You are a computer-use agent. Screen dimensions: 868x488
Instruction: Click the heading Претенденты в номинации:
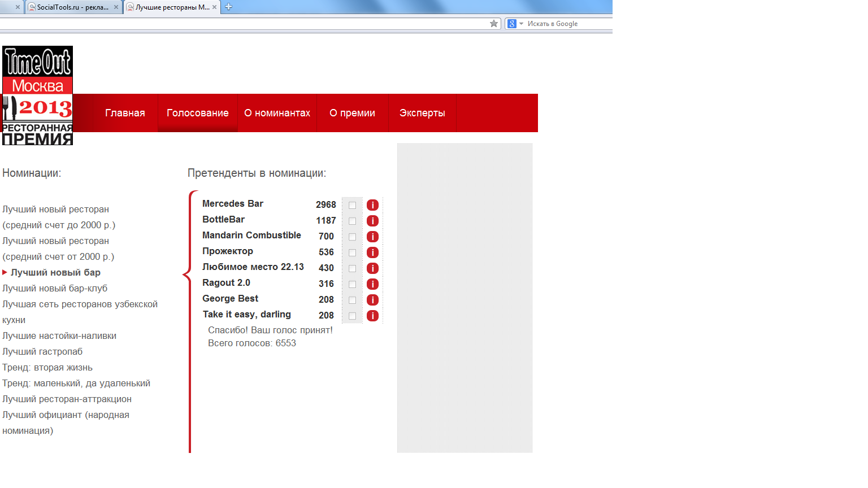(257, 173)
